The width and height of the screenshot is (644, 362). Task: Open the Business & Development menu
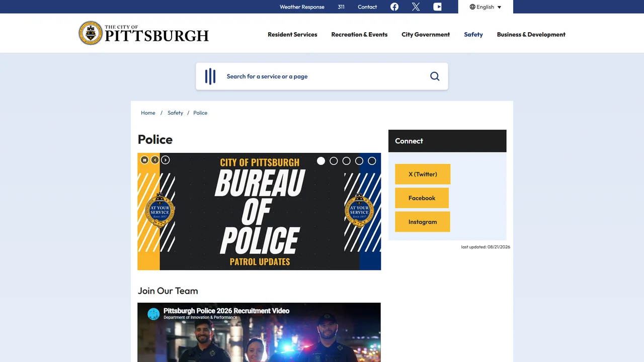tap(531, 35)
